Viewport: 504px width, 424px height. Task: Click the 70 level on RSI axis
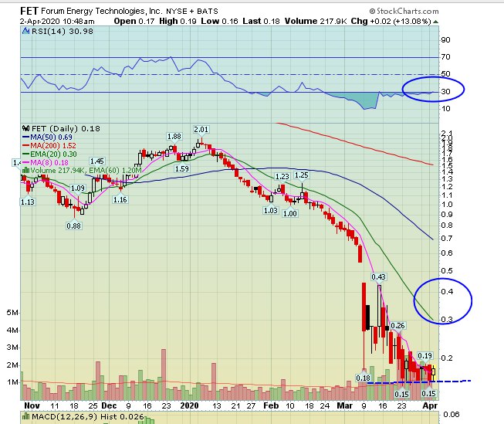446,57
